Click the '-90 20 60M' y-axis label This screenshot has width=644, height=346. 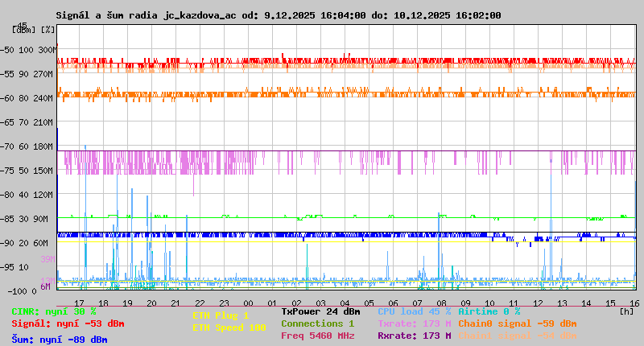(x=25, y=243)
